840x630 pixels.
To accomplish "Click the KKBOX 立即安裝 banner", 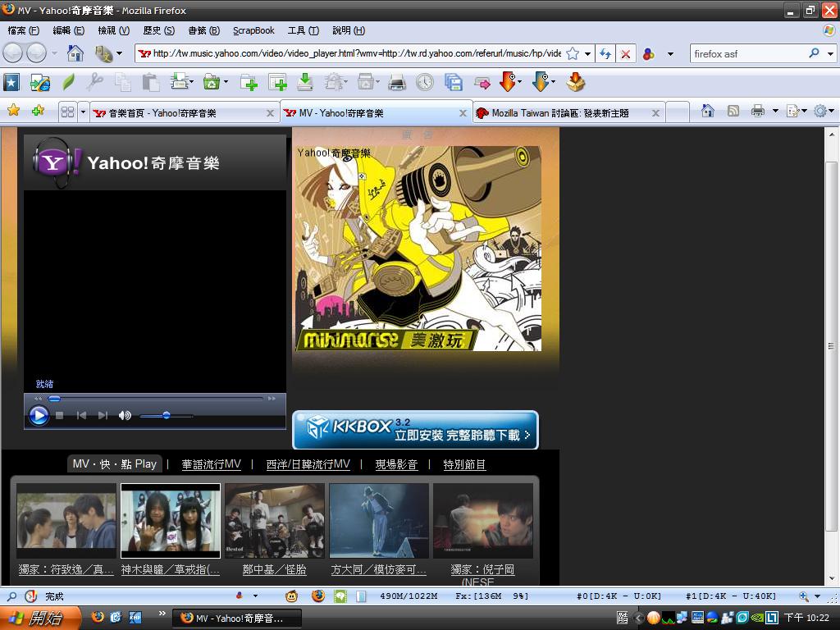I will [415, 430].
